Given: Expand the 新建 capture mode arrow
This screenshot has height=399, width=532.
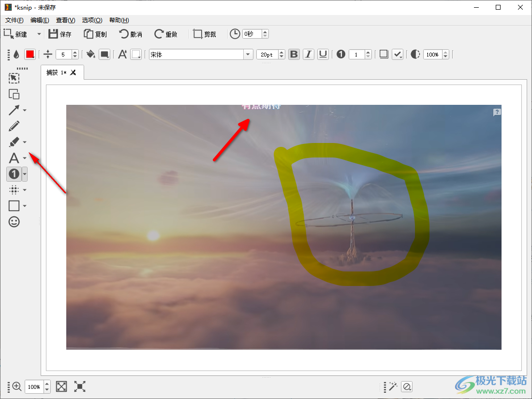Looking at the screenshot, I should tap(39, 34).
